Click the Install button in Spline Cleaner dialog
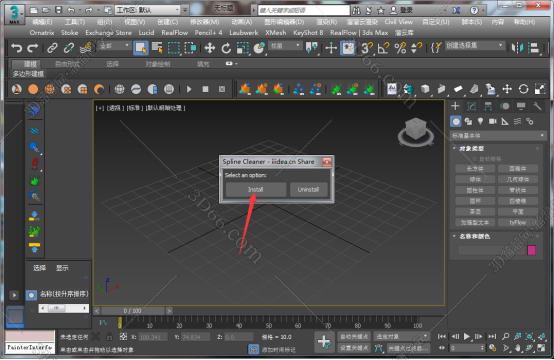The height and width of the screenshot is (360, 554). (256, 190)
